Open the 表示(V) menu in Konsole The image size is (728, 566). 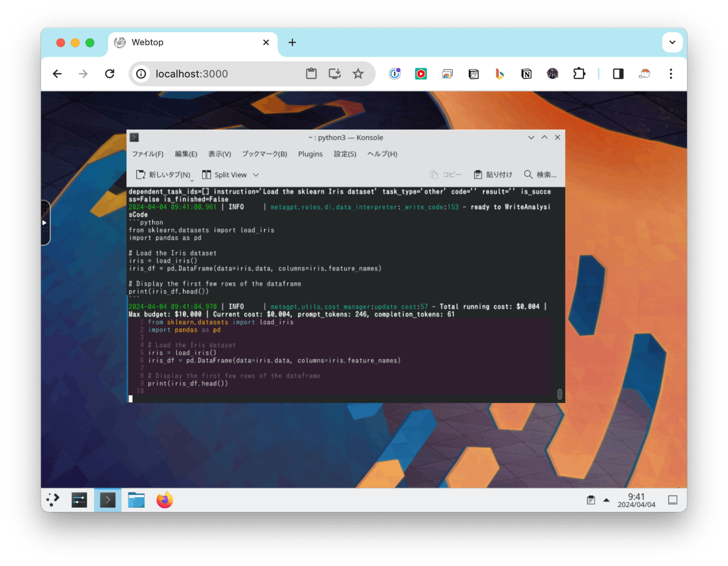coord(220,154)
